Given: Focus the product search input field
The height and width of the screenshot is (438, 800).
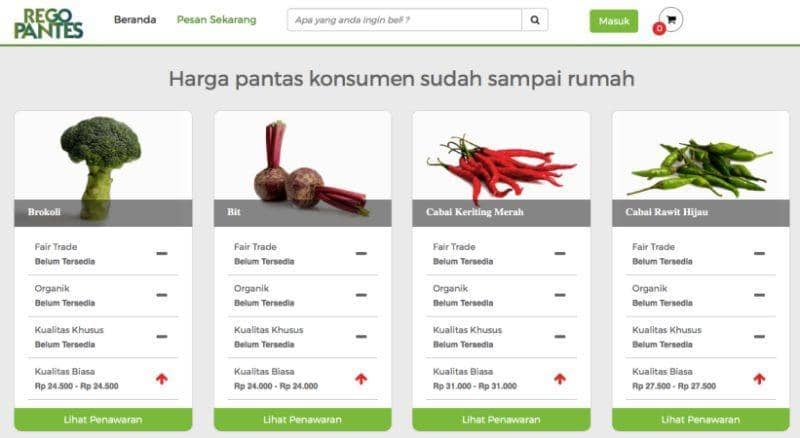Looking at the screenshot, I should 404,20.
